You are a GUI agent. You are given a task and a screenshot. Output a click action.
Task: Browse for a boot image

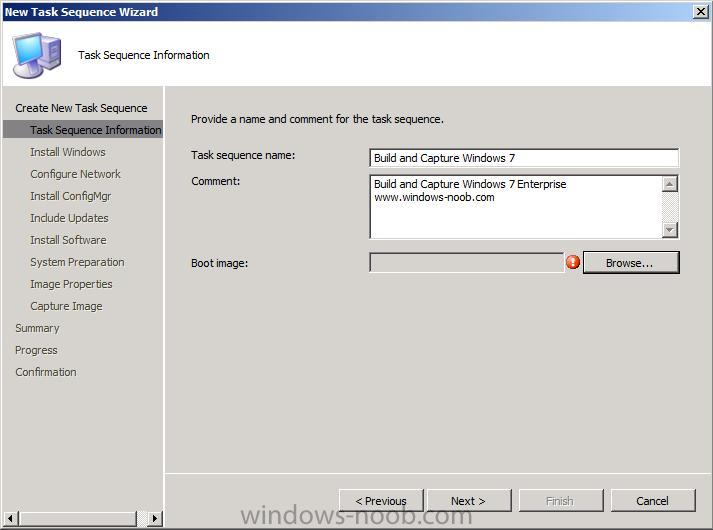631,262
